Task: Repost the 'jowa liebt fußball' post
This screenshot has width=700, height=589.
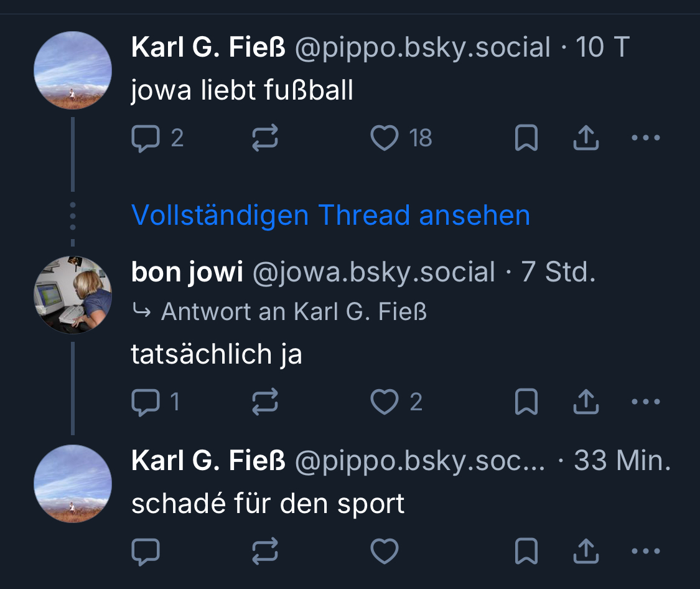Action: pyautogui.click(x=265, y=138)
